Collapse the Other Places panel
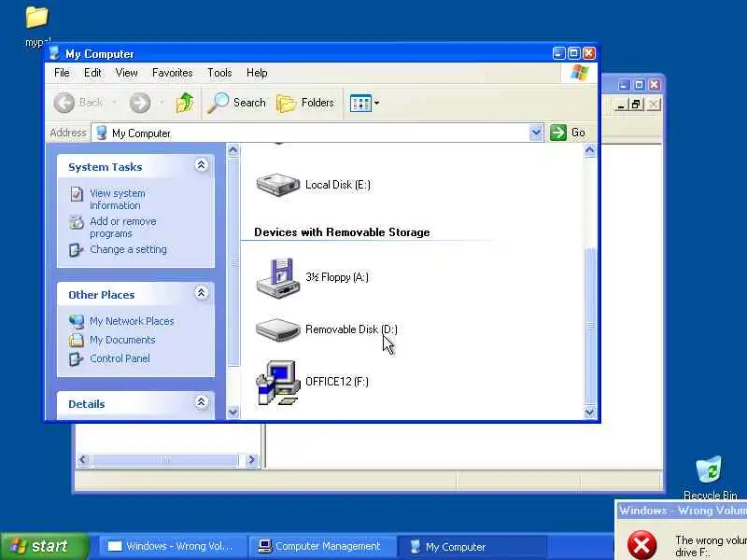The width and height of the screenshot is (747, 560). point(201,292)
